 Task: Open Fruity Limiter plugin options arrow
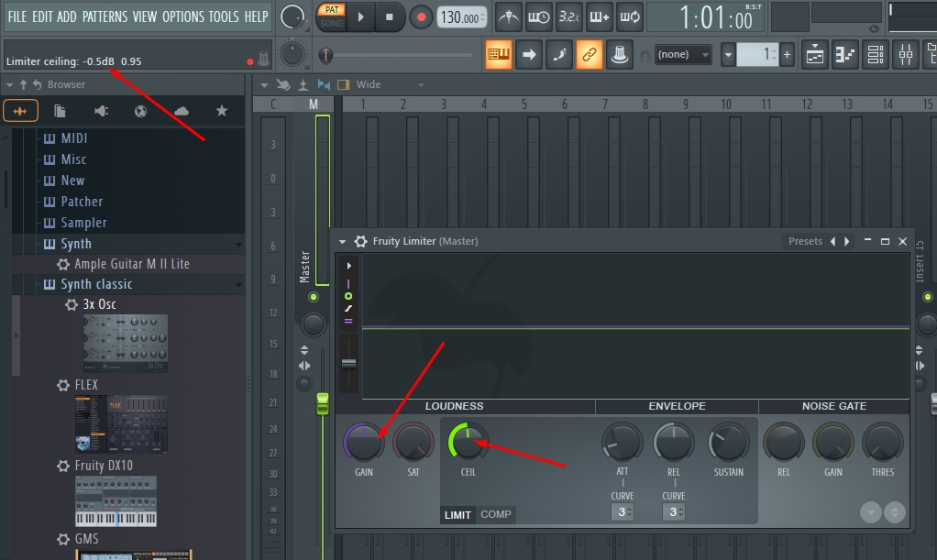342,241
